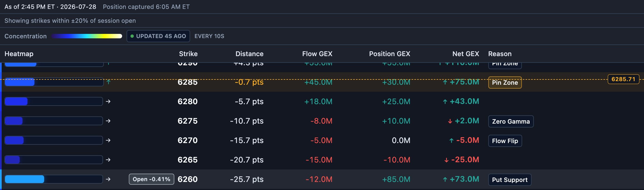Click the -8.0M Flow GEX value
The image size is (644, 190).
tap(321, 121)
